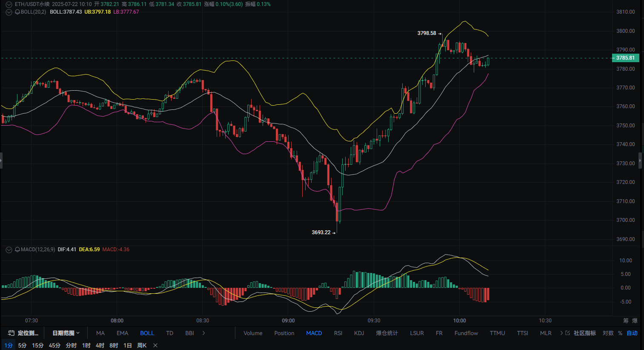
Task: Select the 1日 timeframe tab
Action: (x=127, y=345)
